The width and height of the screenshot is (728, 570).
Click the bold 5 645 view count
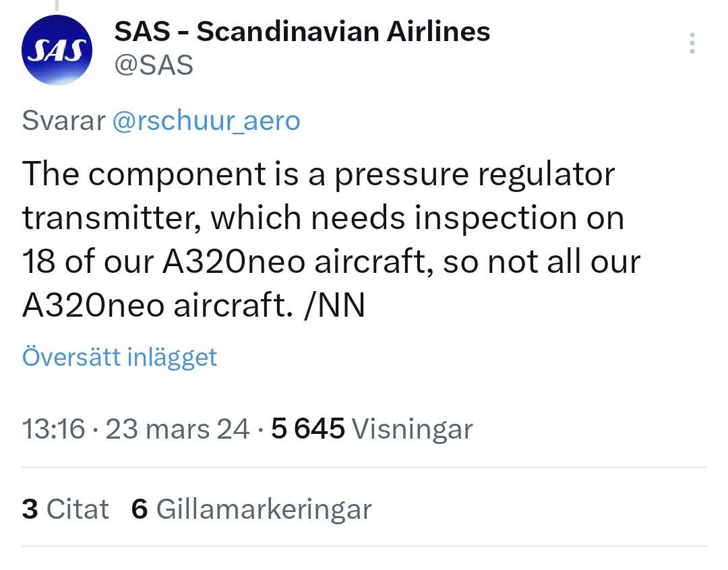pyautogui.click(x=307, y=429)
